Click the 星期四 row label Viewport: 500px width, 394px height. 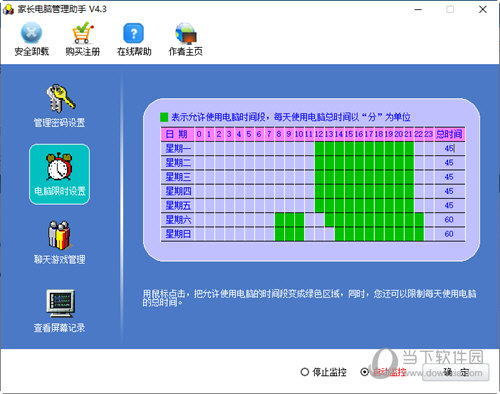click(178, 191)
